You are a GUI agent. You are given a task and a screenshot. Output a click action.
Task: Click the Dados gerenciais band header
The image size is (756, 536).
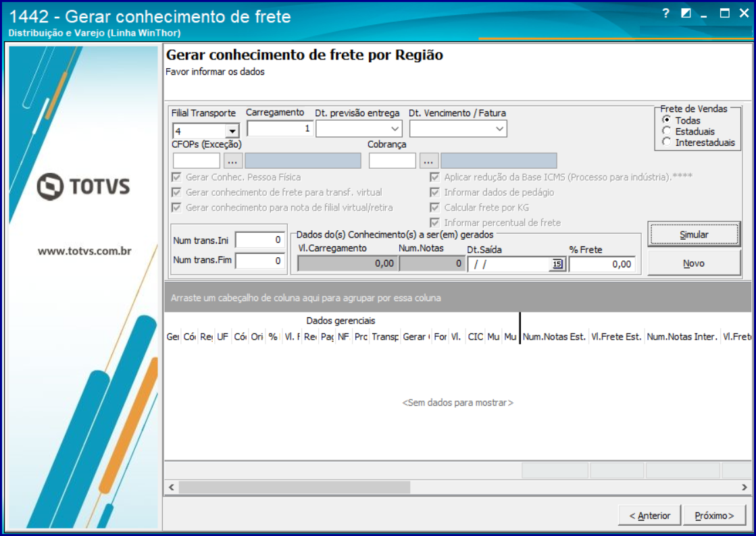pyautogui.click(x=341, y=321)
